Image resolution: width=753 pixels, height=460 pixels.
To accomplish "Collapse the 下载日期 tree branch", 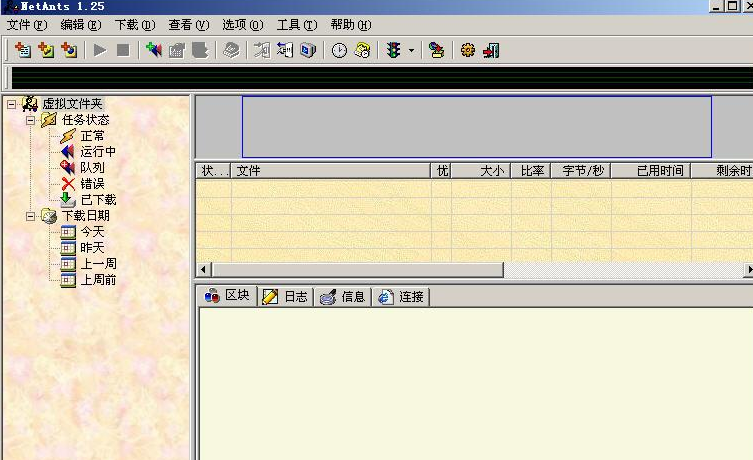I will pyautogui.click(x=30, y=216).
